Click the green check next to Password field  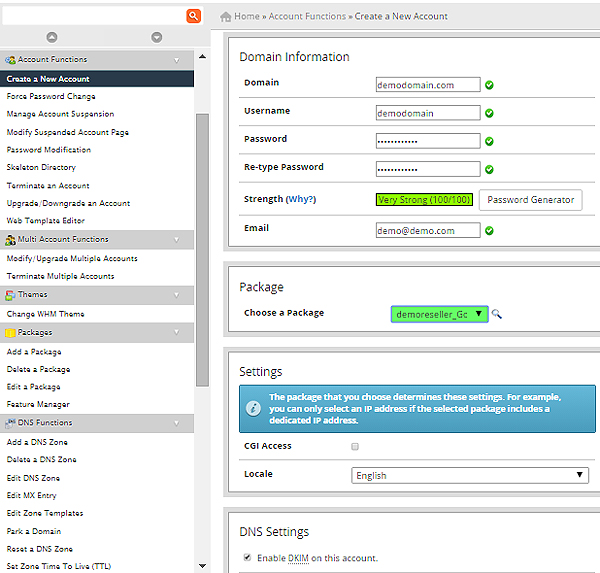(x=489, y=141)
